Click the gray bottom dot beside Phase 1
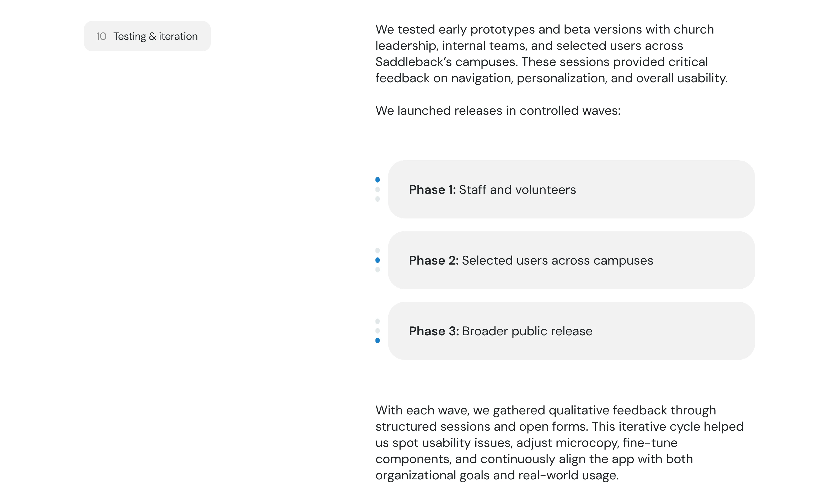This screenshot has width=839, height=504. pos(377,199)
